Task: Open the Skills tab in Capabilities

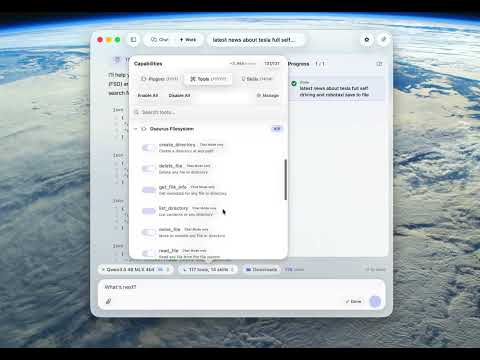Action: (x=256, y=79)
